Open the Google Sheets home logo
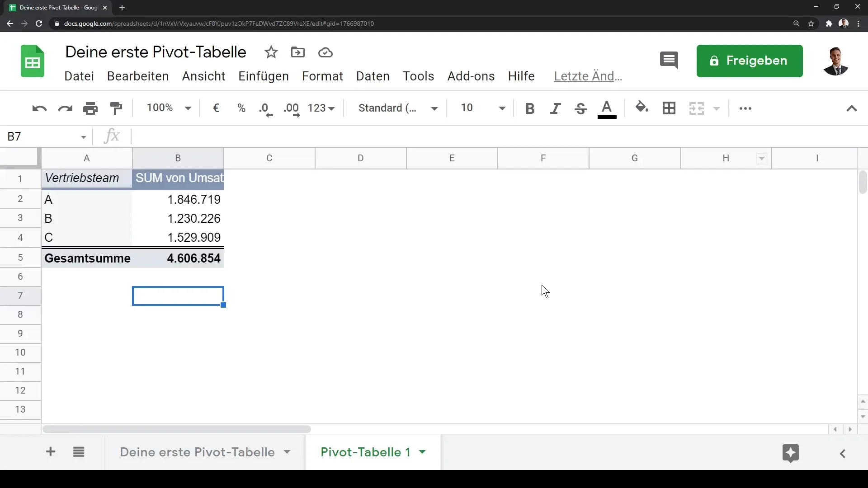868x488 pixels. click(x=33, y=61)
